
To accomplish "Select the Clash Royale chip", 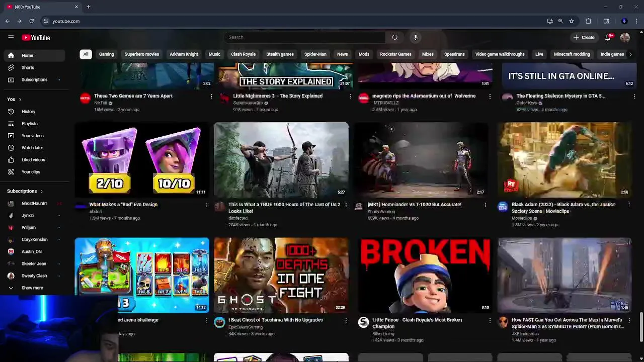I will [x=243, y=54].
